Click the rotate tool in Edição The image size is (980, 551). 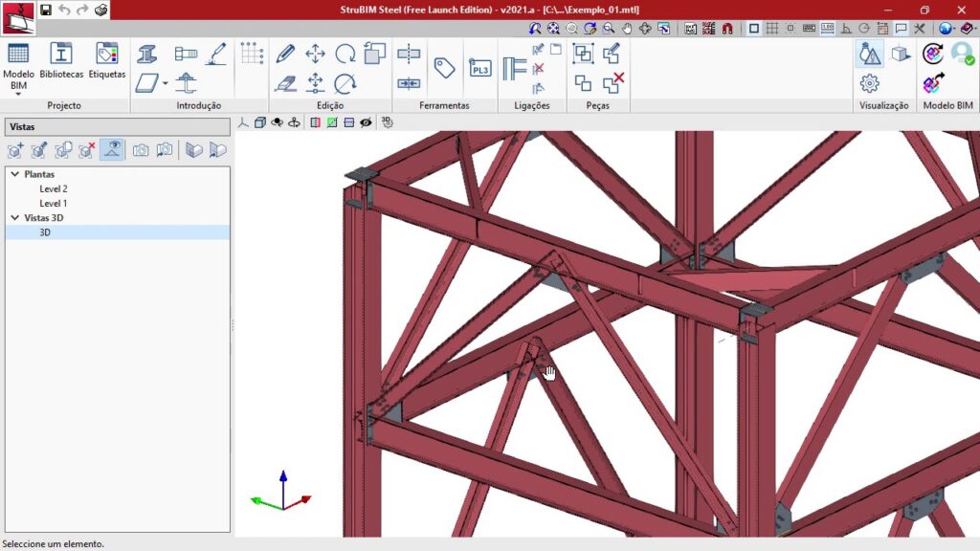(x=345, y=54)
